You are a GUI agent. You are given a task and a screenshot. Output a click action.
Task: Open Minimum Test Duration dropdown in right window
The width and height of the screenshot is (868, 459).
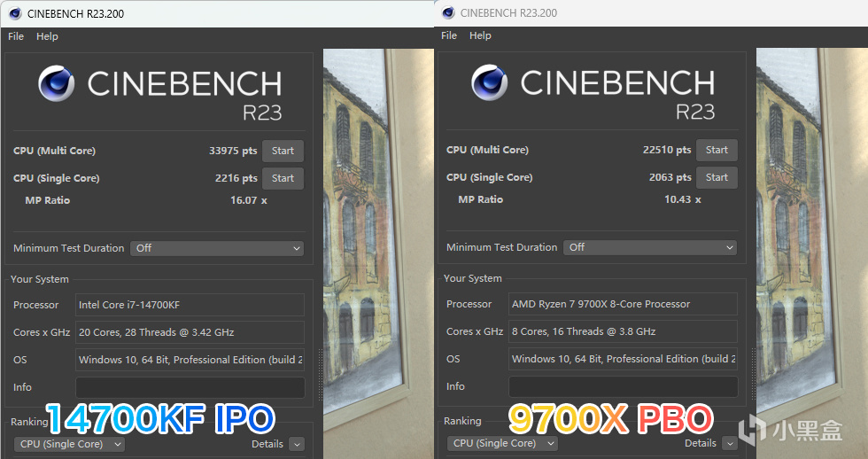tap(650, 247)
